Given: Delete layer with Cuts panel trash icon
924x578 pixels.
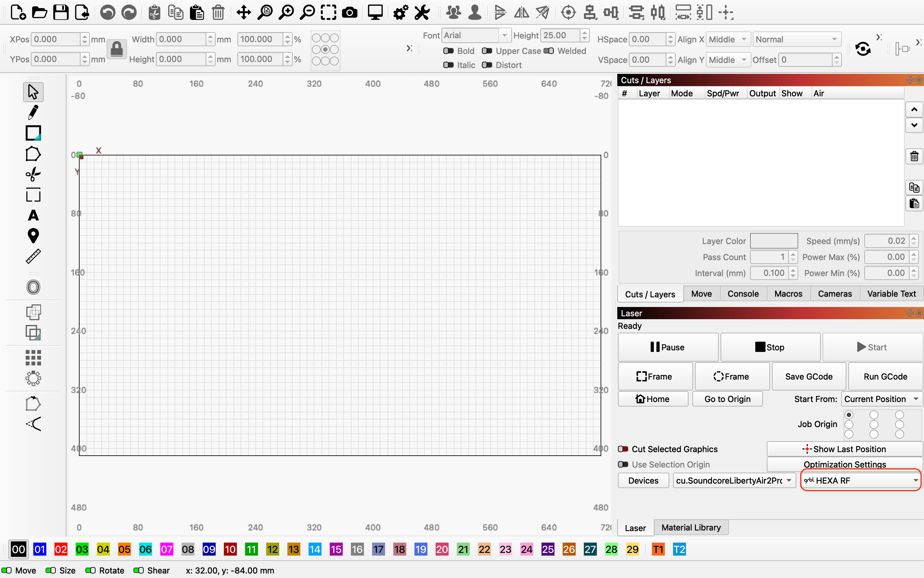Looking at the screenshot, I should [914, 156].
